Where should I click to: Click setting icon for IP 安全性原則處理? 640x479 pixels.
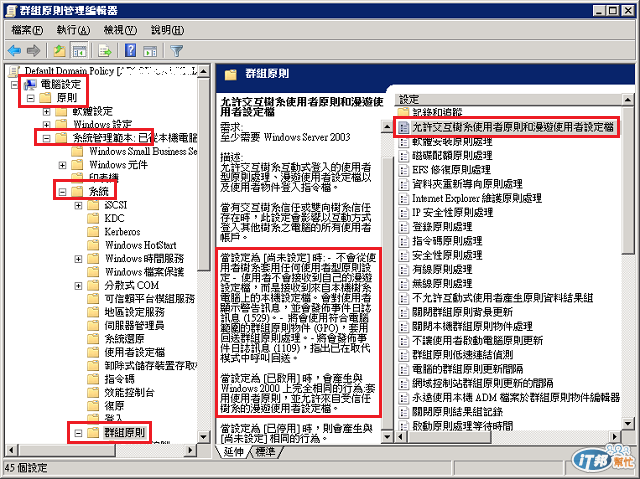pos(404,213)
